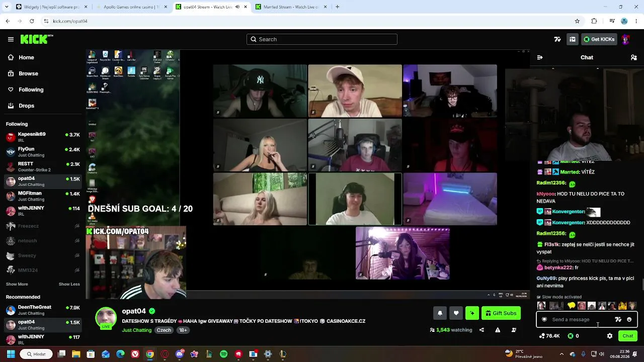Click username betynka222 in chat

[x=558, y=267]
